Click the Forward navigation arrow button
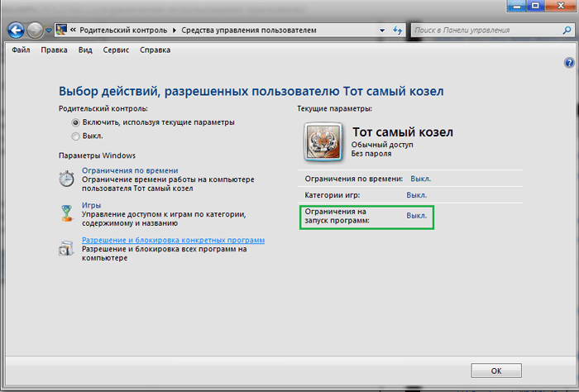Image resolution: width=579 pixels, height=392 pixels. (35, 31)
